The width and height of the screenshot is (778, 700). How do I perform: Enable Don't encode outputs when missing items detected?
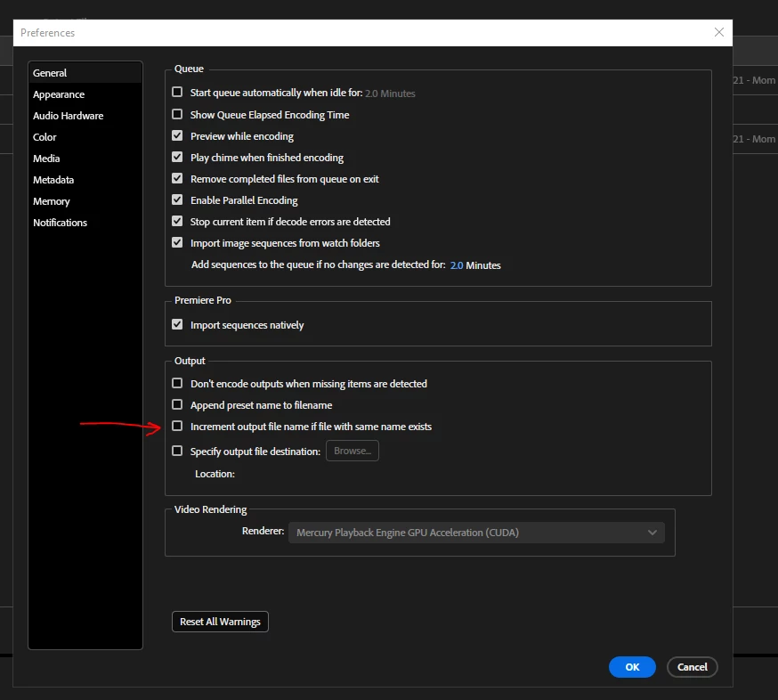click(x=177, y=383)
